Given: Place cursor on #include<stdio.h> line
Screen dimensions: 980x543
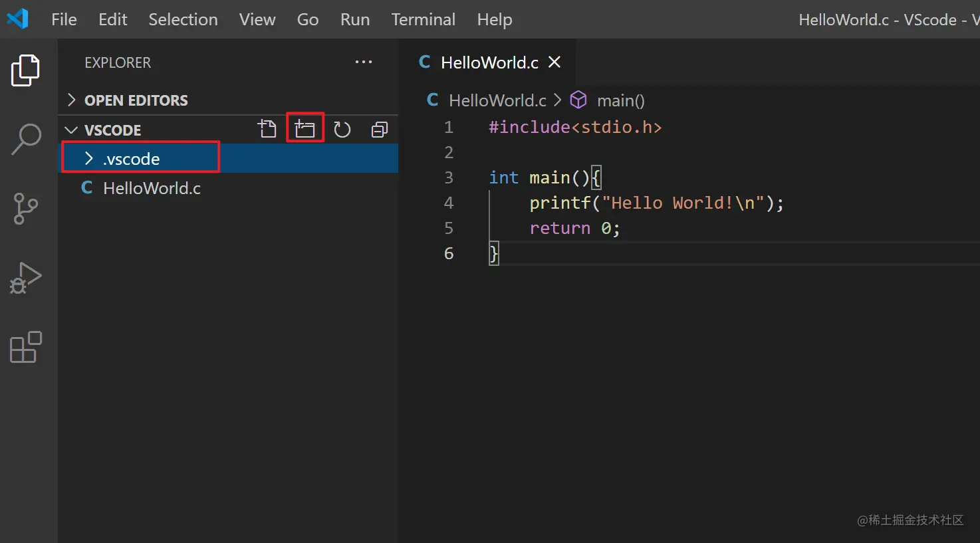Looking at the screenshot, I should pos(575,127).
